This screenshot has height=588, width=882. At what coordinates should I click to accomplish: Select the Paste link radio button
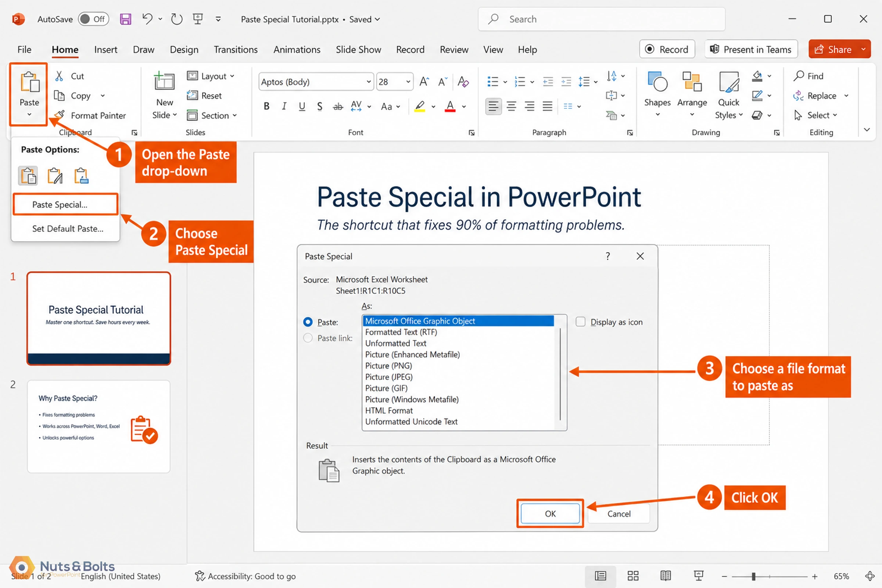pos(308,338)
